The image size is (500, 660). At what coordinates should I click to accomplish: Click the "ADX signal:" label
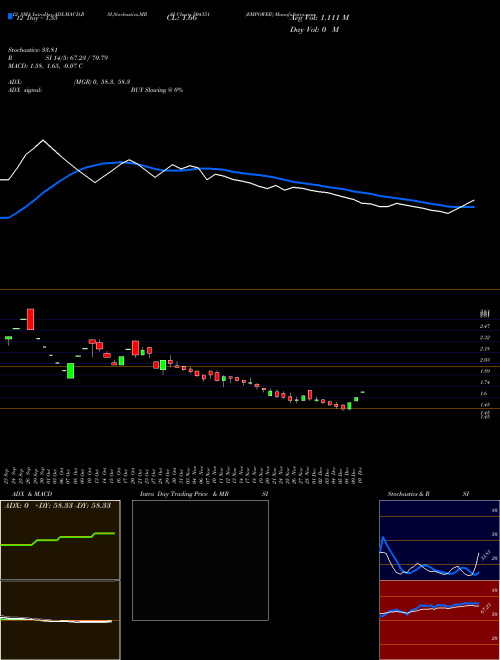[24, 90]
